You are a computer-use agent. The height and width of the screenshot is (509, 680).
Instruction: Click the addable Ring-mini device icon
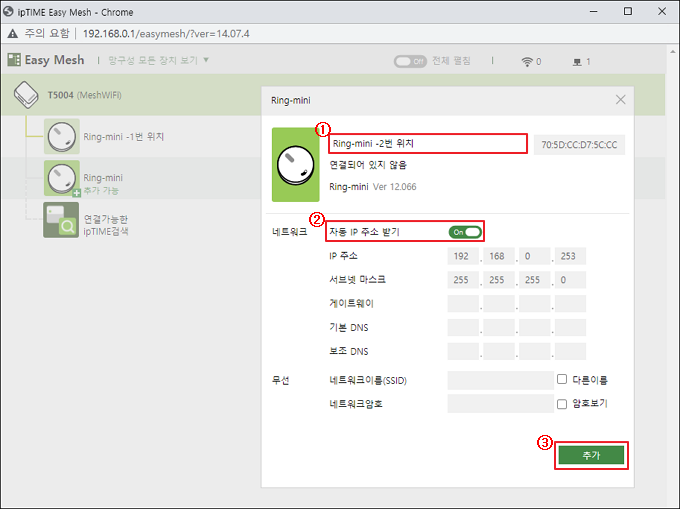pyautogui.click(x=62, y=178)
